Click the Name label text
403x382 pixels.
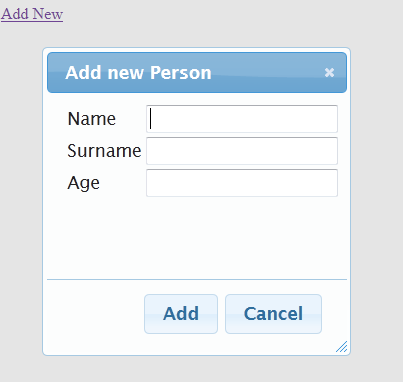pos(92,119)
